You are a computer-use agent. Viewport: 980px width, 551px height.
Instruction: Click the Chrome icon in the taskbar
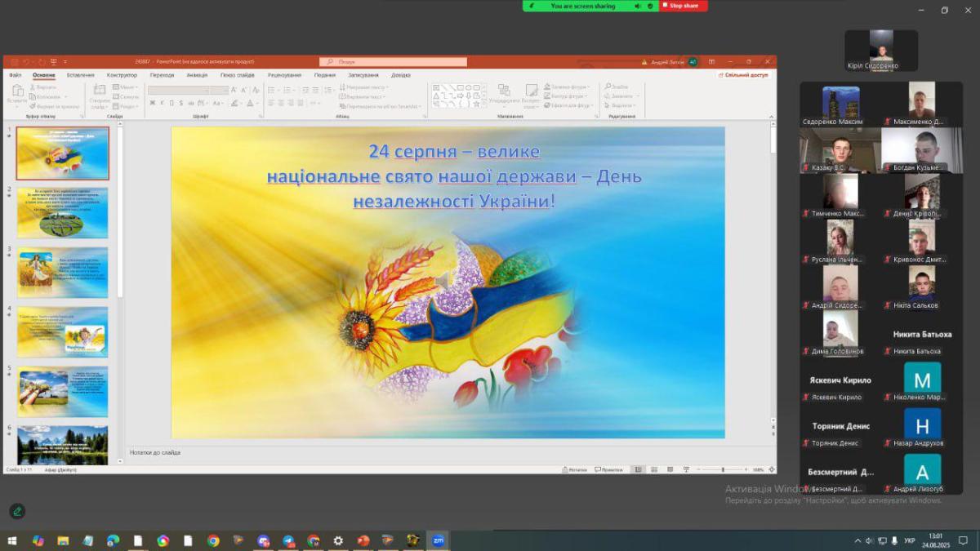click(x=213, y=540)
